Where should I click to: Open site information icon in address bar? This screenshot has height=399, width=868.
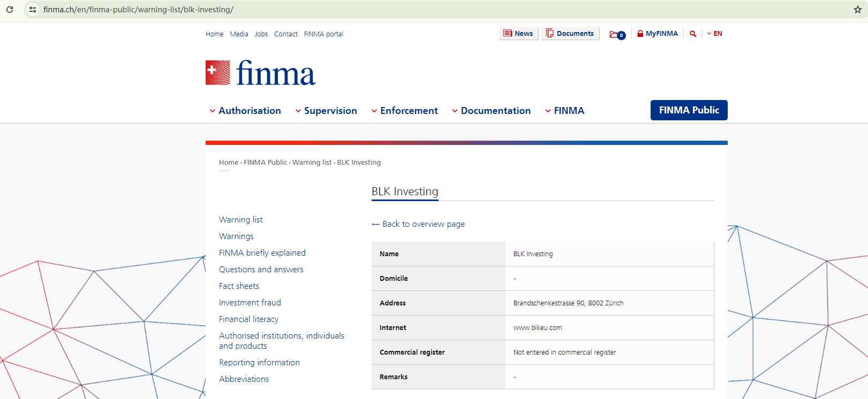[x=33, y=10]
